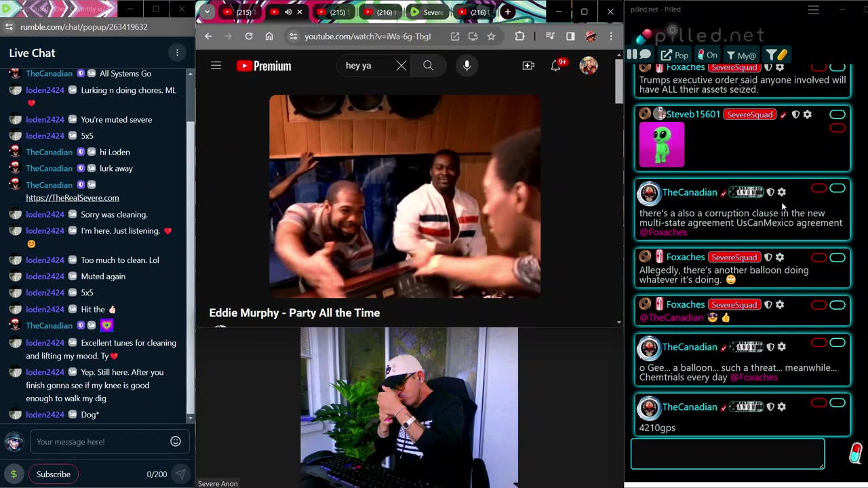Open the Chrome three-dot menu

pyautogui.click(x=611, y=37)
